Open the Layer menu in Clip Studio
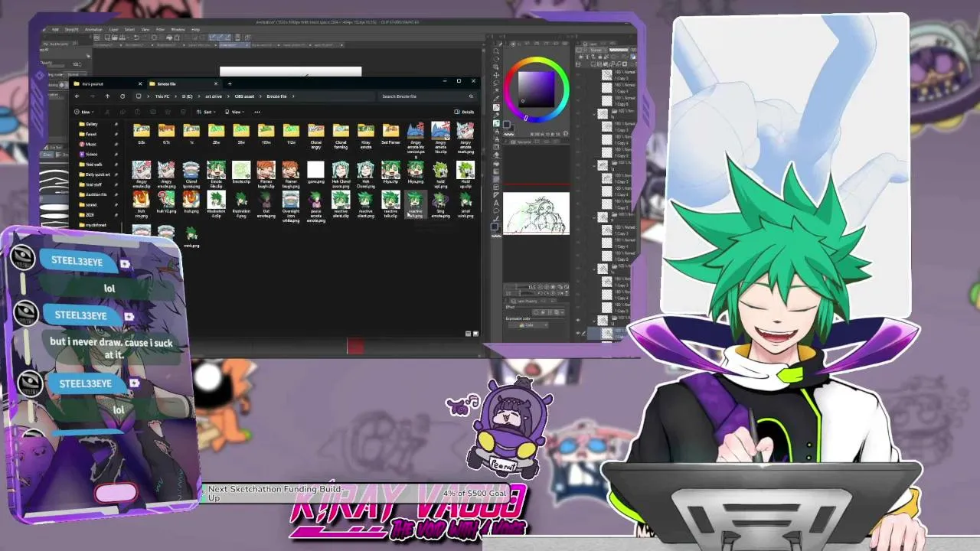 click(113, 29)
